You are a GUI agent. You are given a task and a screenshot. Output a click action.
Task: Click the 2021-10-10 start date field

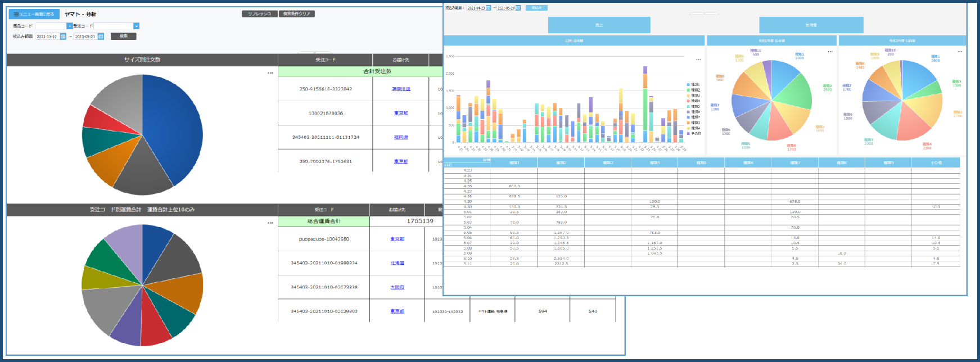point(47,37)
